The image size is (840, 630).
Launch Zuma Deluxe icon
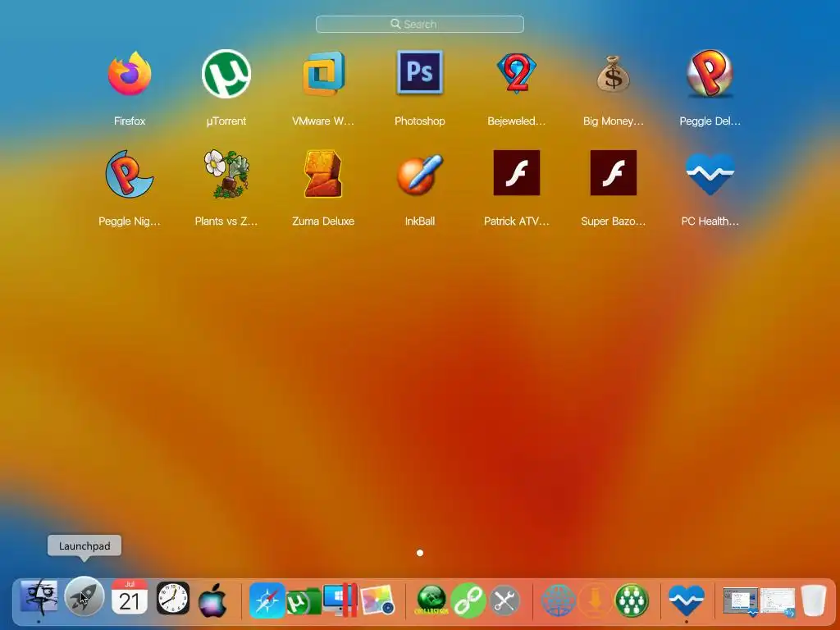[323, 174]
